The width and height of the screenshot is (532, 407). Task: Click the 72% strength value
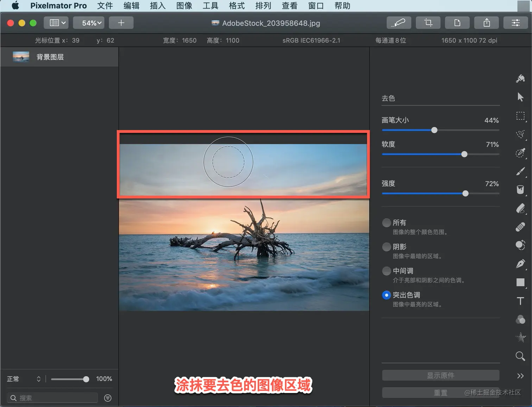[492, 184]
